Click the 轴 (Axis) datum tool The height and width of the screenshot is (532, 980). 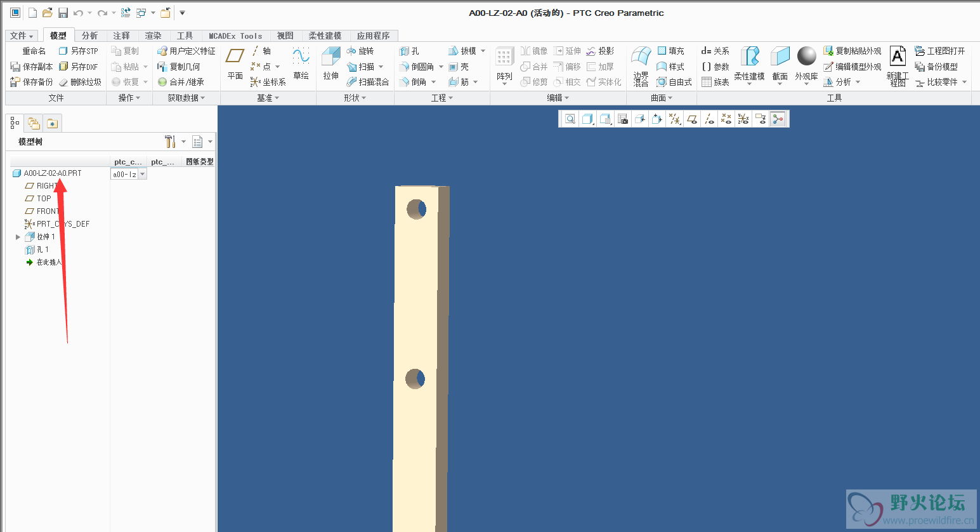point(261,51)
